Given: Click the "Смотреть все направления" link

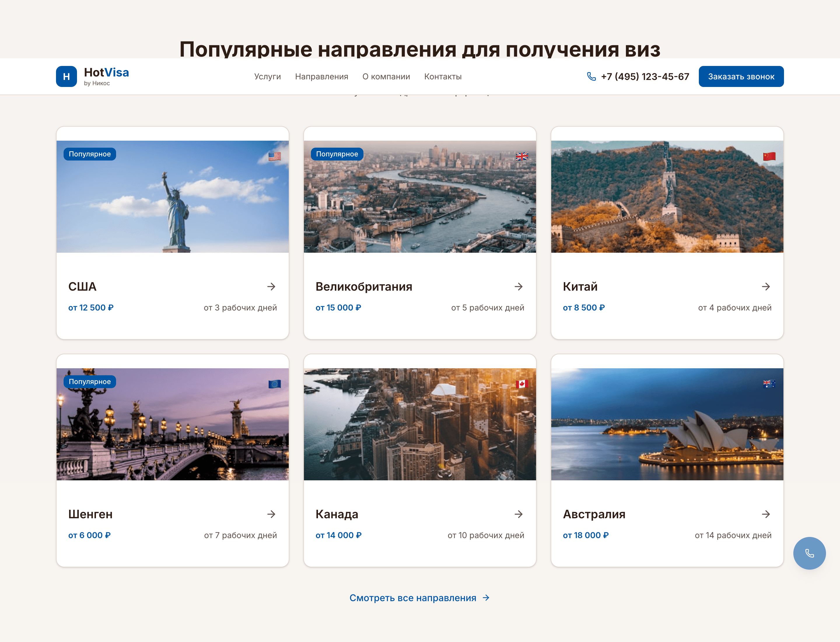Looking at the screenshot, I should pos(419,598).
